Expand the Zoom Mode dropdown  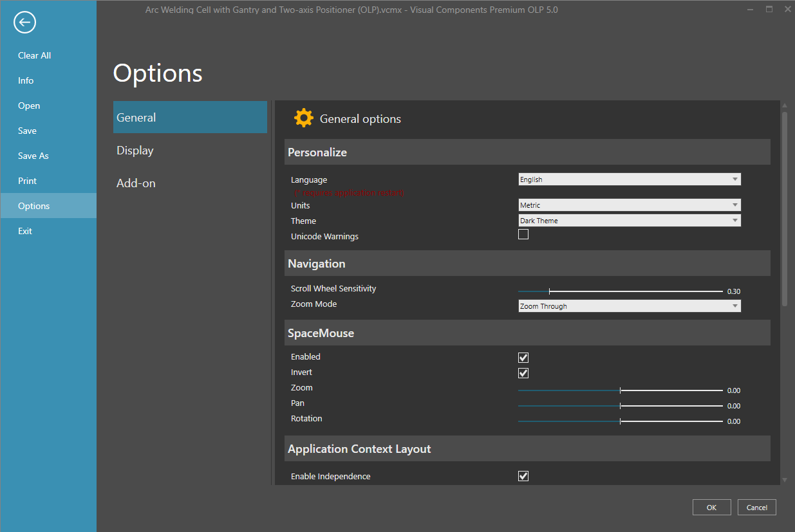(x=629, y=306)
